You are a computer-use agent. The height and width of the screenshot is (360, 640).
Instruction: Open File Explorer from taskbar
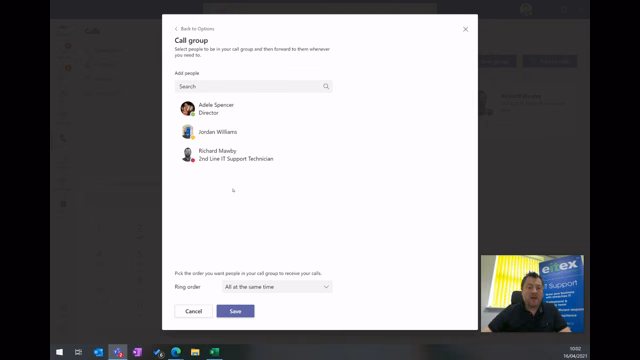(195, 352)
